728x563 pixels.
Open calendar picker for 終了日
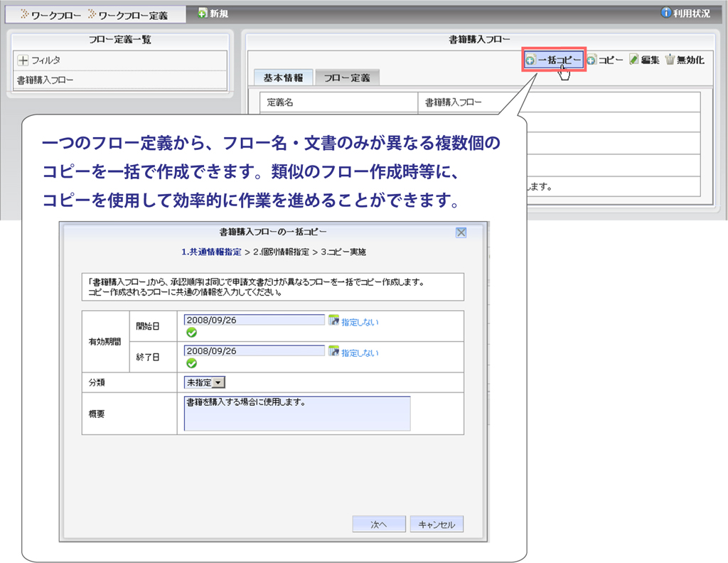pos(333,351)
